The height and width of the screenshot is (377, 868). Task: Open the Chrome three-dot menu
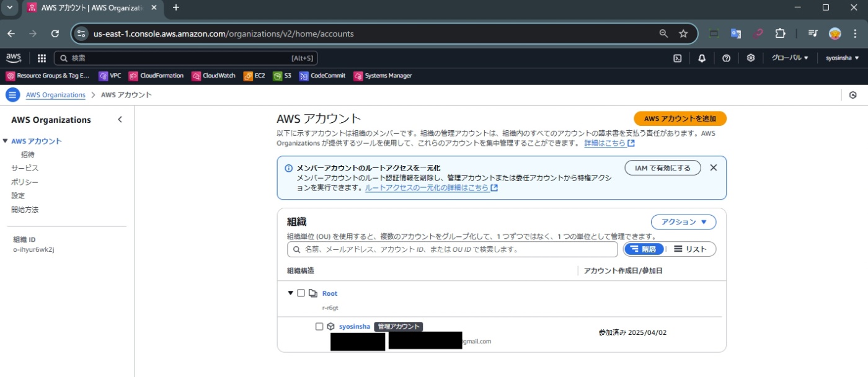click(856, 33)
